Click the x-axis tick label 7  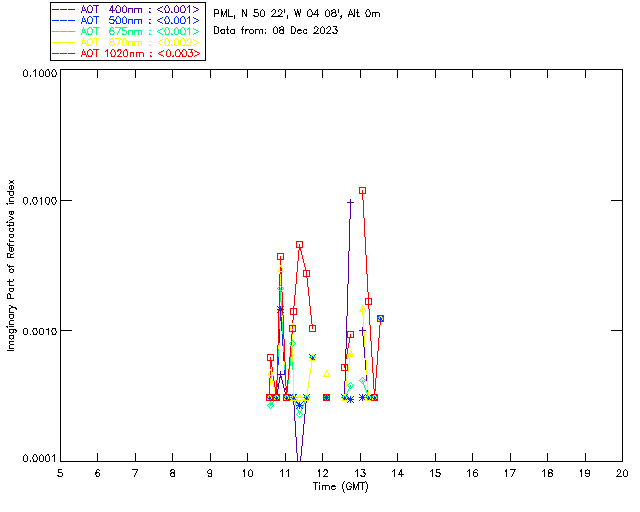[135, 473]
